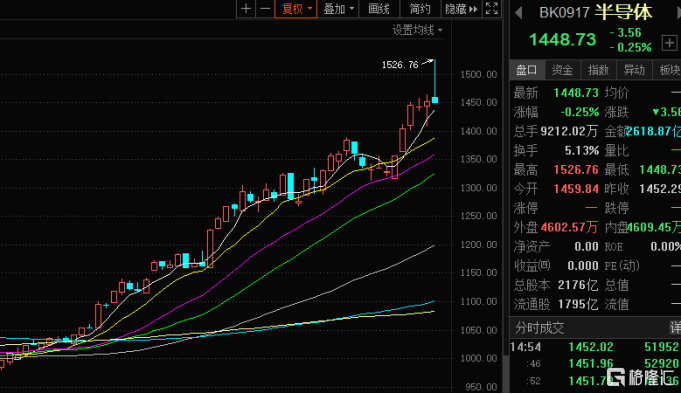Switch to the 盘口 tab
681x394 pixels.
point(526,70)
